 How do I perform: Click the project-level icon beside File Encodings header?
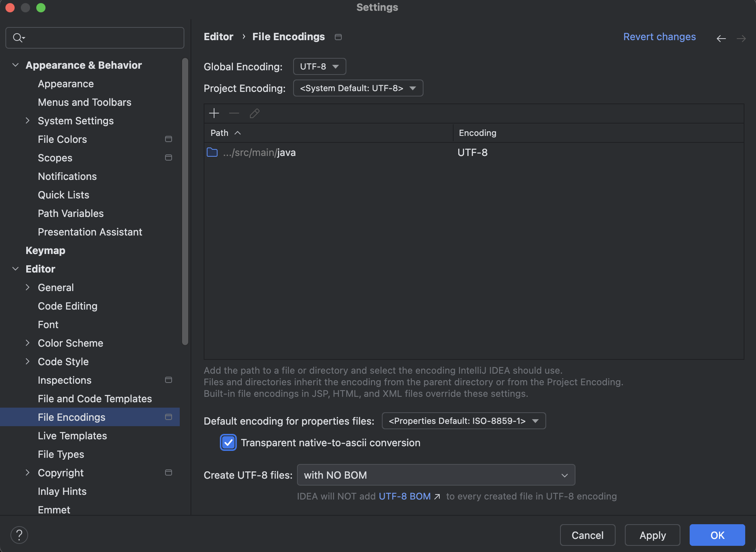pyautogui.click(x=338, y=37)
